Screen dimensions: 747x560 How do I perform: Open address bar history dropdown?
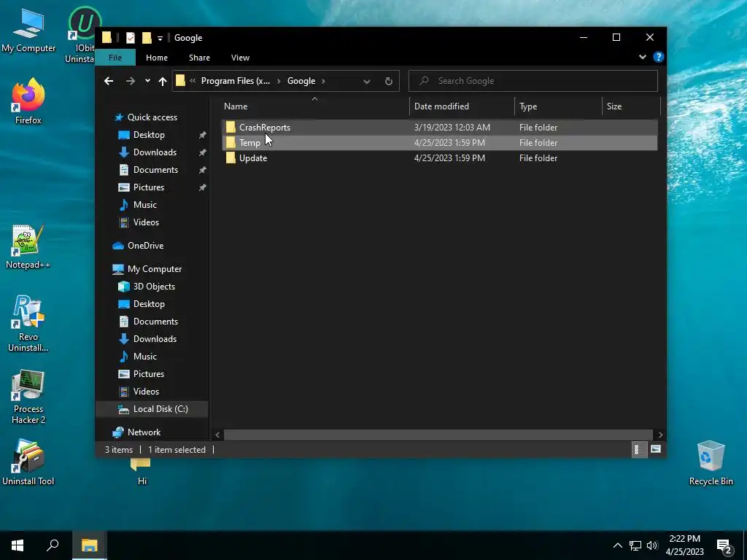click(x=367, y=82)
